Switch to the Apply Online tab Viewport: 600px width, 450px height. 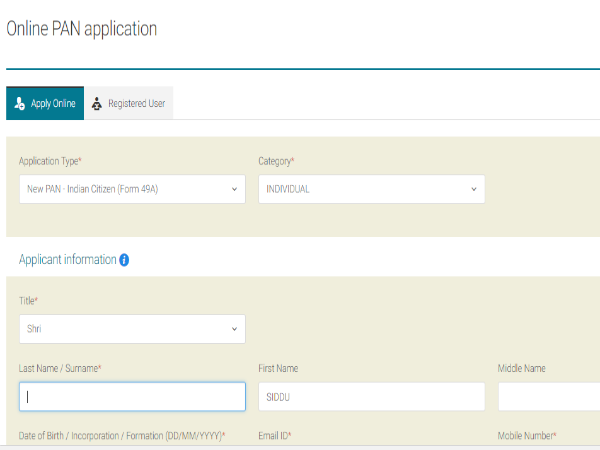point(45,104)
